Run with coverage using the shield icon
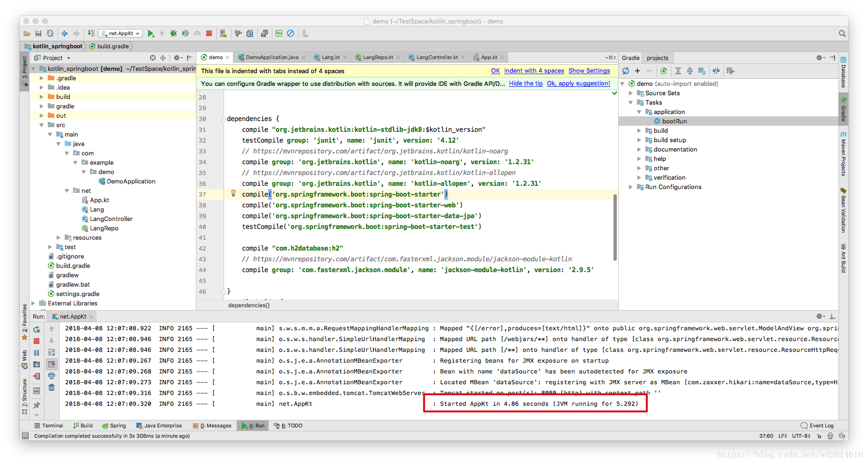Image resolution: width=868 pixels, height=464 pixels. [x=186, y=34]
